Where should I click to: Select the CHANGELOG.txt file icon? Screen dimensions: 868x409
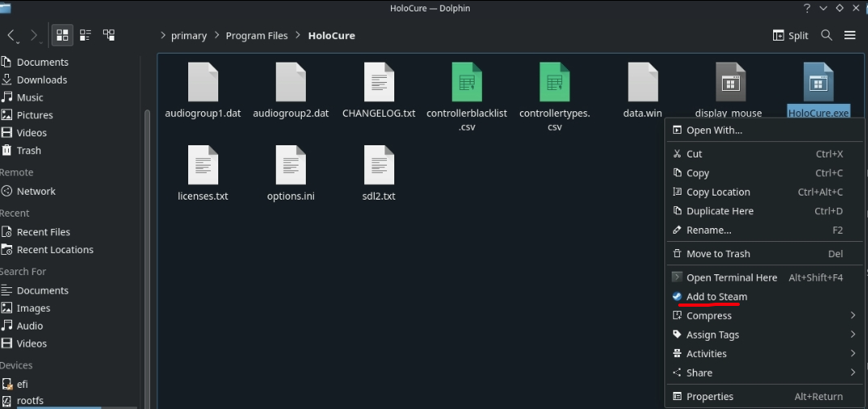379,82
